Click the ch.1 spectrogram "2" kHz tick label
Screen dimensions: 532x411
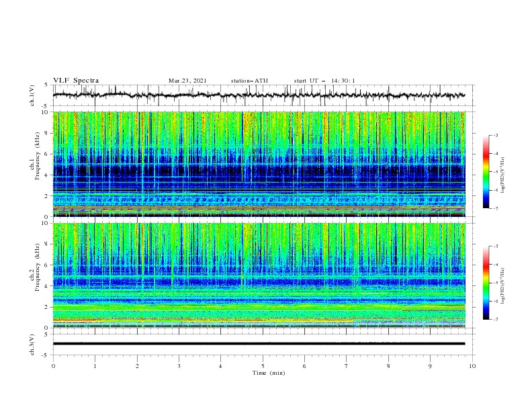(x=47, y=195)
